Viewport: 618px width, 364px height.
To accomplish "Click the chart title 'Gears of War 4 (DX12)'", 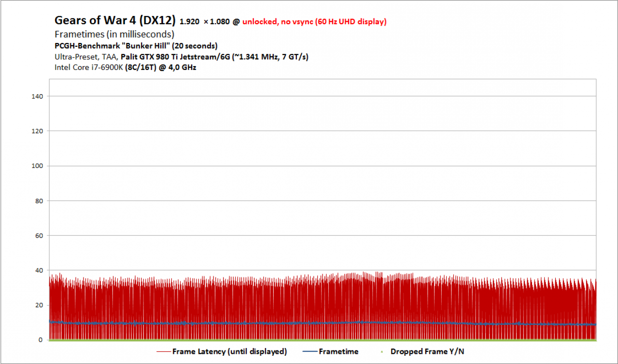I will coord(115,21).
